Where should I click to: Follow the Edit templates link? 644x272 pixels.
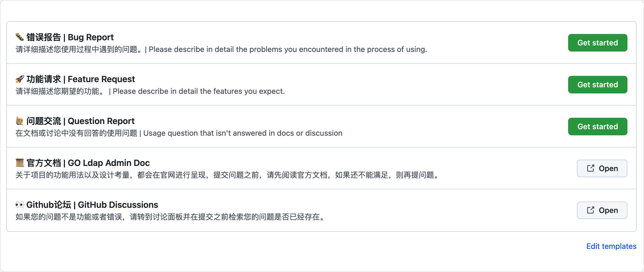click(611, 246)
